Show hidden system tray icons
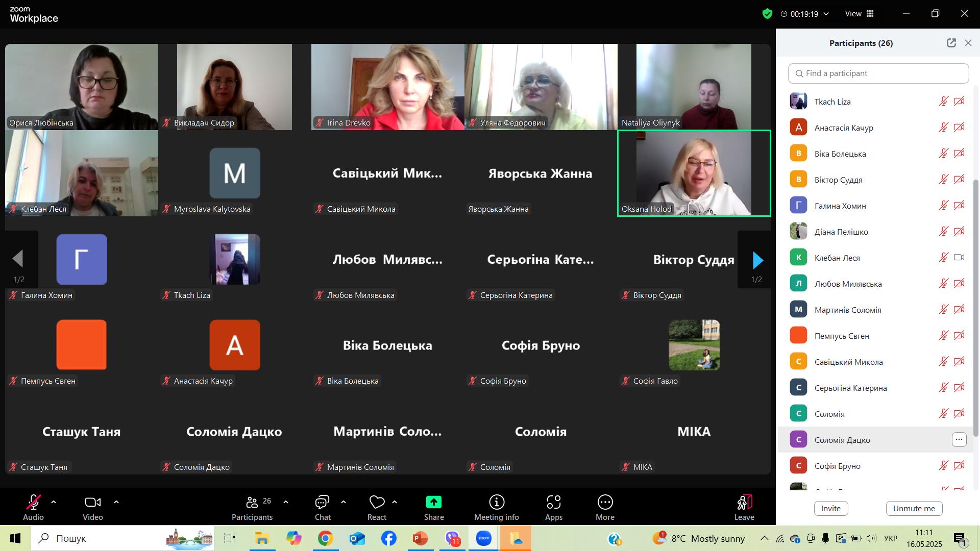The image size is (980, 551). coord(764,538)
